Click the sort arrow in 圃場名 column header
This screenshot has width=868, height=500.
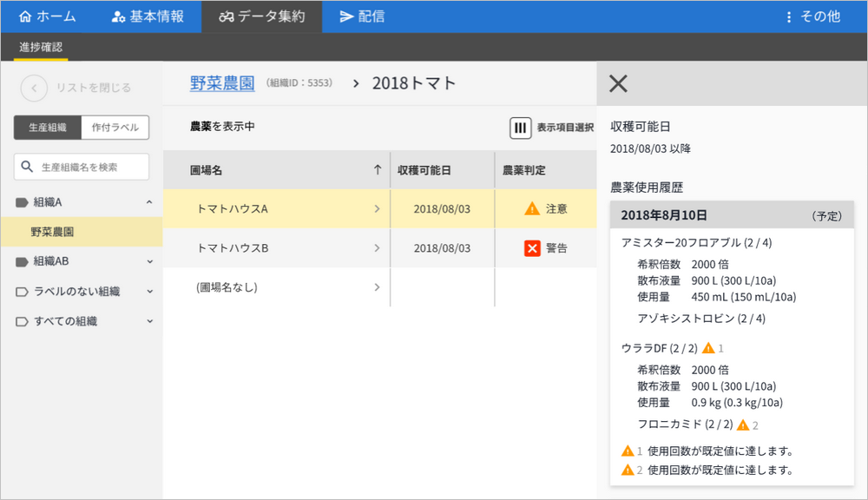(x=377, y=170)
